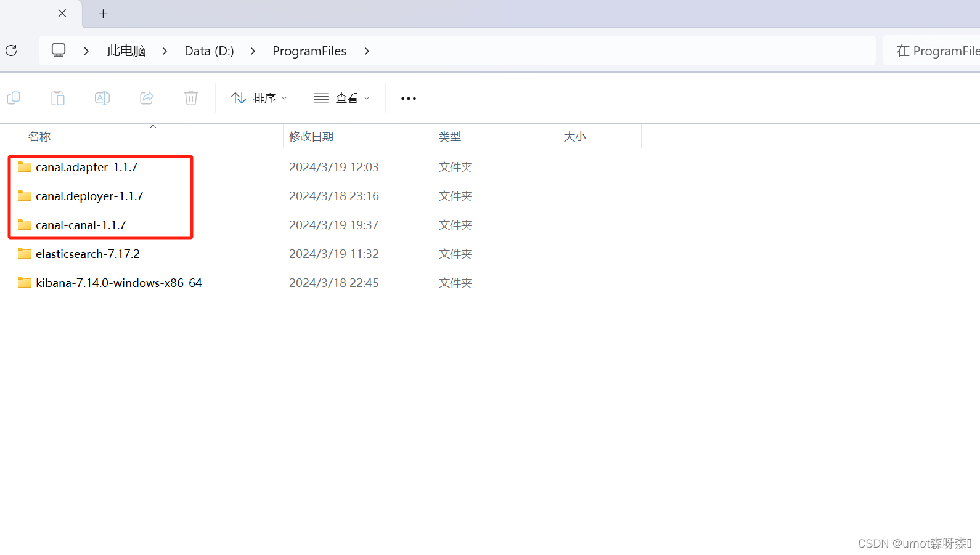This screenshot has width=980, height=555.
Task: Navigate to 此电脑 in breadcrumb
Action: pos(126,51)
